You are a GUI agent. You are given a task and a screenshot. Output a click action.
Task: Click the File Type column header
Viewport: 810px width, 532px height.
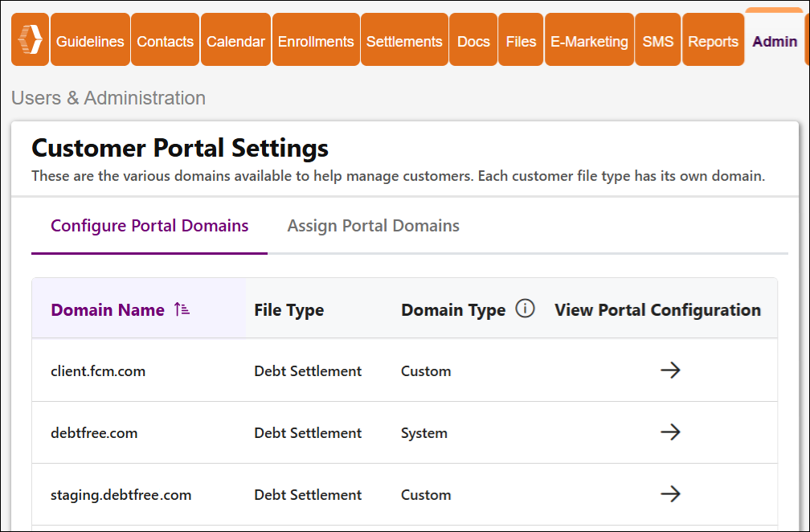(x=288, y=310)
